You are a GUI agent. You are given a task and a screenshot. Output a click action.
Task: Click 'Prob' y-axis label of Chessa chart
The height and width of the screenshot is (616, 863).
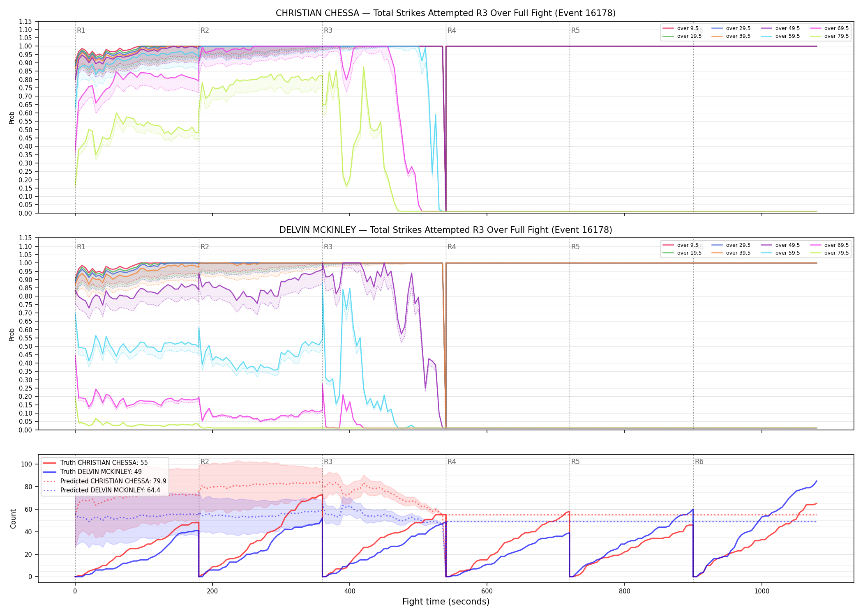pyautogui.click(x=12, y=117)
